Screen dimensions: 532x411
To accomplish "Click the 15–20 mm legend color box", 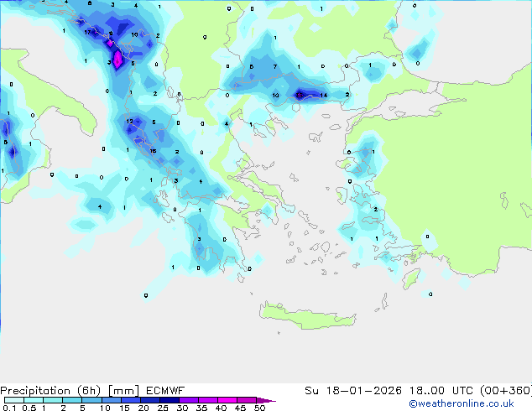I will point(130,400).
